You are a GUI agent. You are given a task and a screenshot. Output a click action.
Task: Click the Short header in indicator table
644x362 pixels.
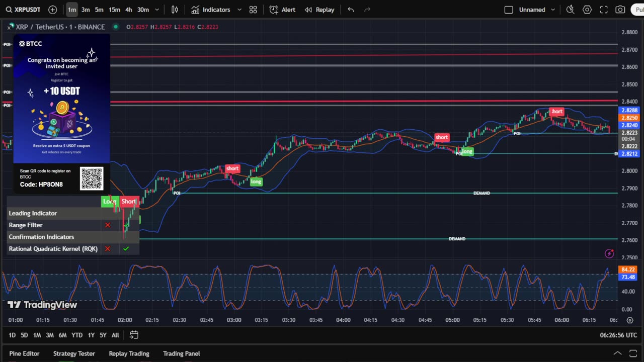point(128,202)
